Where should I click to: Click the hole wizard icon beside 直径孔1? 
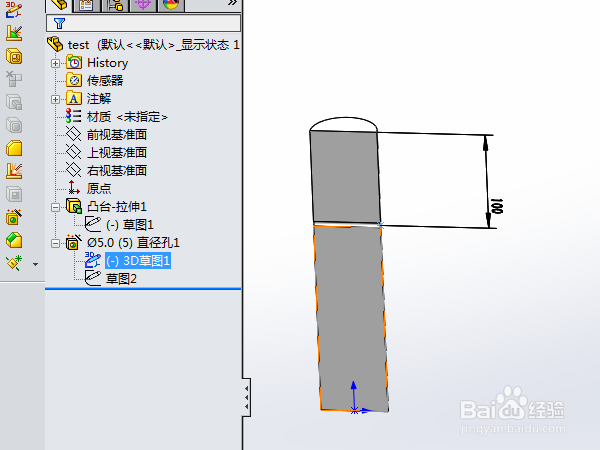73,243
